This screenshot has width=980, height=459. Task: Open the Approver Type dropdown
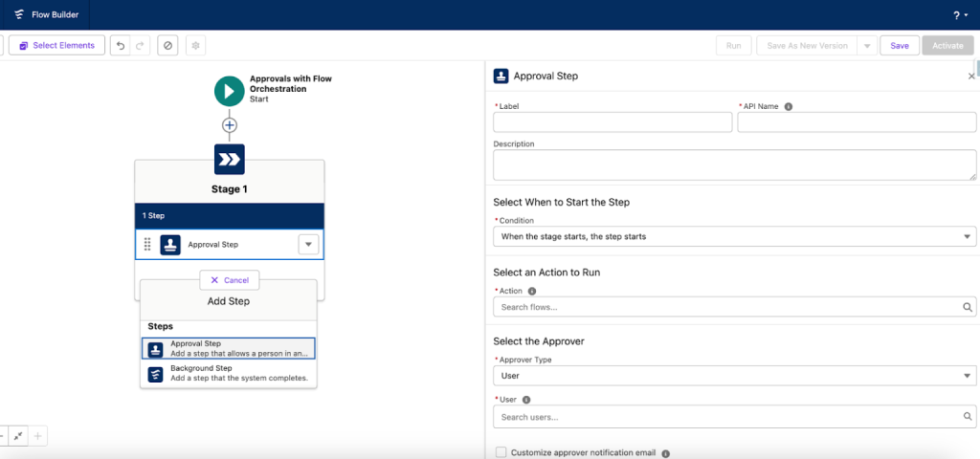click(x=734, y=376)
